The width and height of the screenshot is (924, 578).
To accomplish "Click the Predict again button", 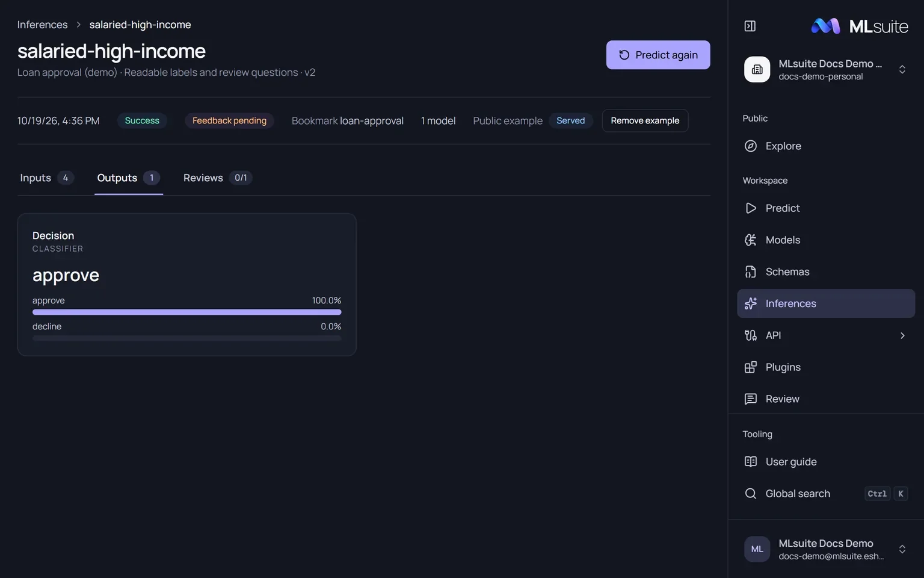I will [x=658, y=55].
